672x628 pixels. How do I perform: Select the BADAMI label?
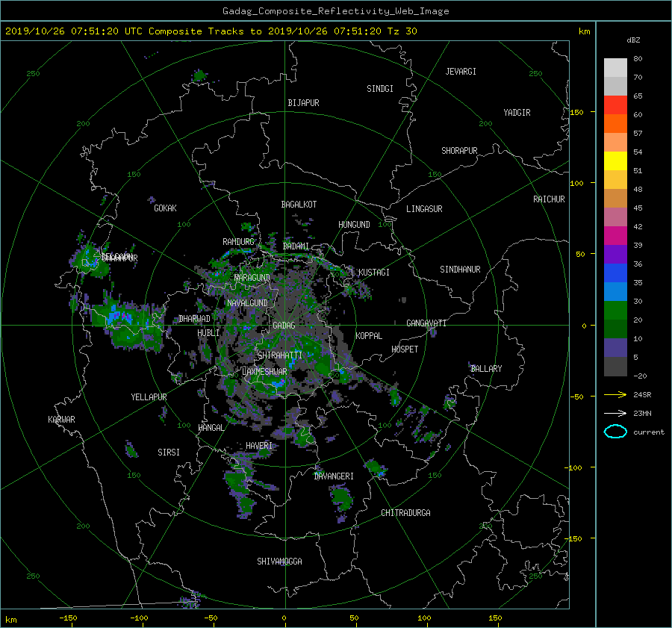pos(296,246)
